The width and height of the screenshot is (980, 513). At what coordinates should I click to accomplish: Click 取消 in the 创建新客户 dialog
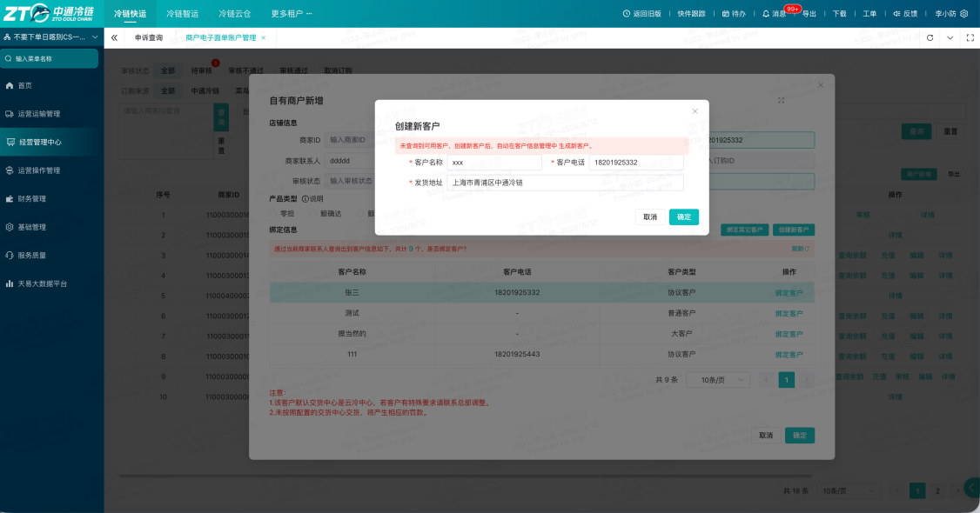click(x=650, y=217)
